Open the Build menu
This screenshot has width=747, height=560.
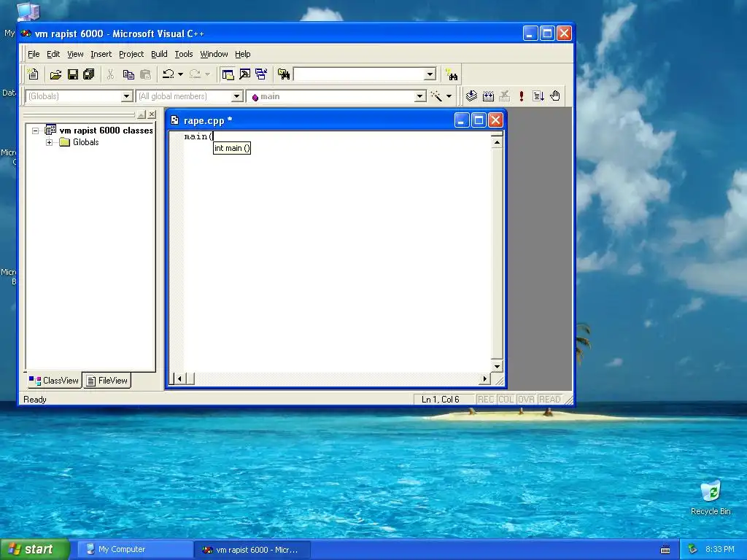[x=159, y=54]
